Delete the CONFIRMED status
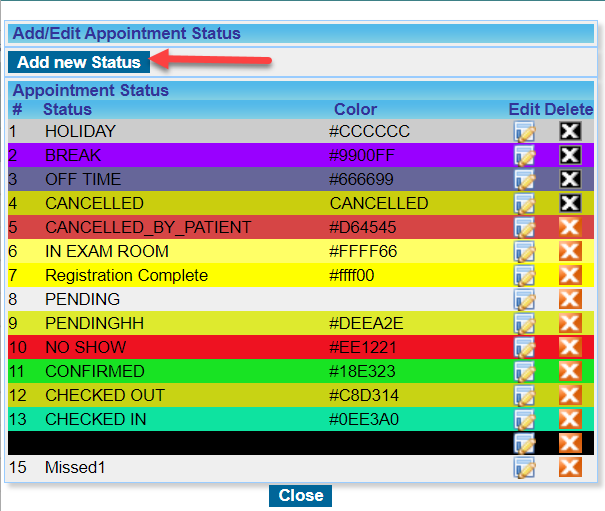605x511 pixels. 570,371
